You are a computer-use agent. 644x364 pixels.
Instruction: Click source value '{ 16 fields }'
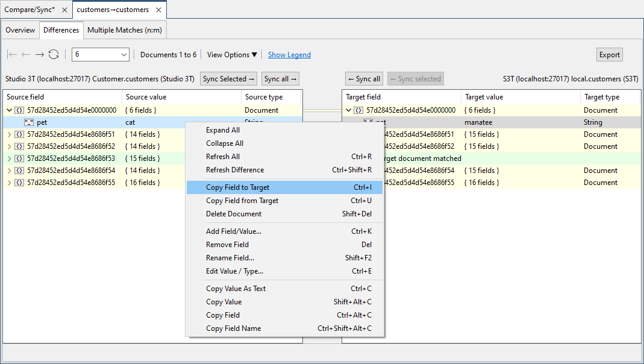(143, 183)
